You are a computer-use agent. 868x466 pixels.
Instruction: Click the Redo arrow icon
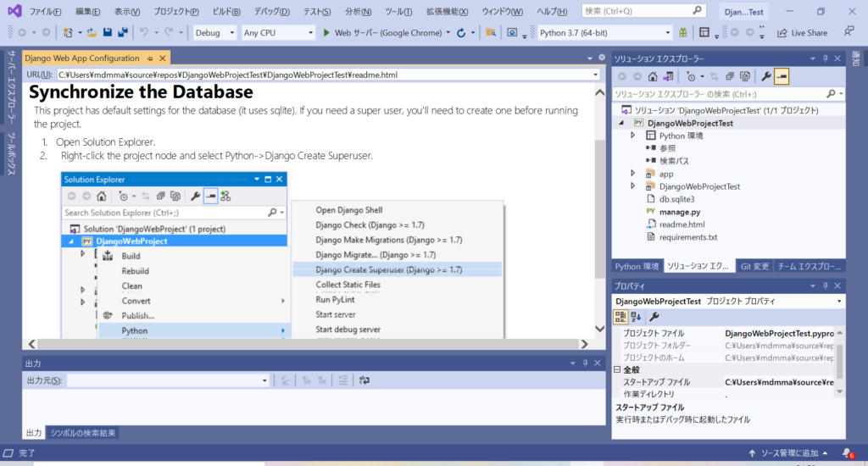[169, 33]
